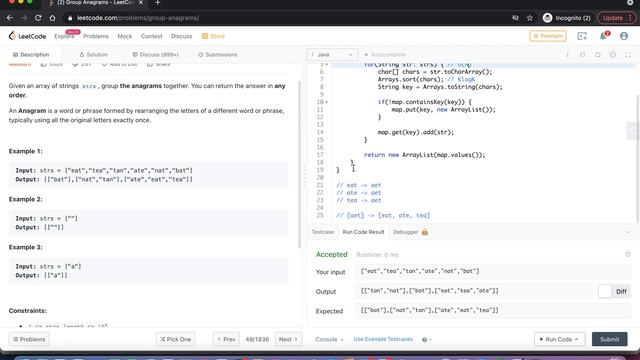Close the Group Anagrams browser tab
640x360 pixels.
141,3
